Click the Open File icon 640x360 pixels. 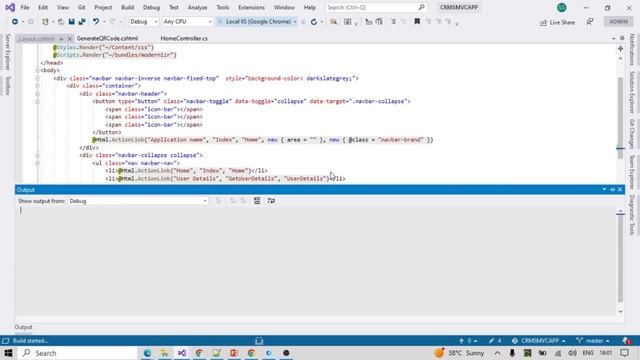point(61,22)
